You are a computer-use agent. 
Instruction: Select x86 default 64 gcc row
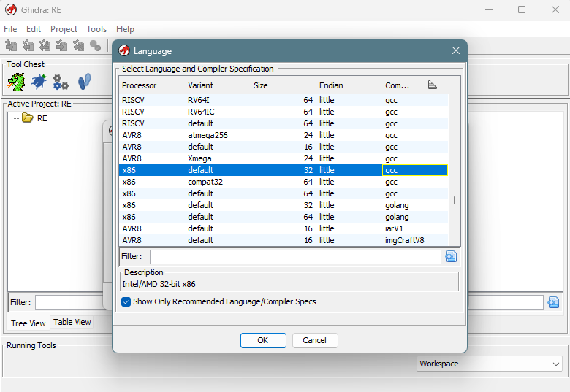pos(284,193)
